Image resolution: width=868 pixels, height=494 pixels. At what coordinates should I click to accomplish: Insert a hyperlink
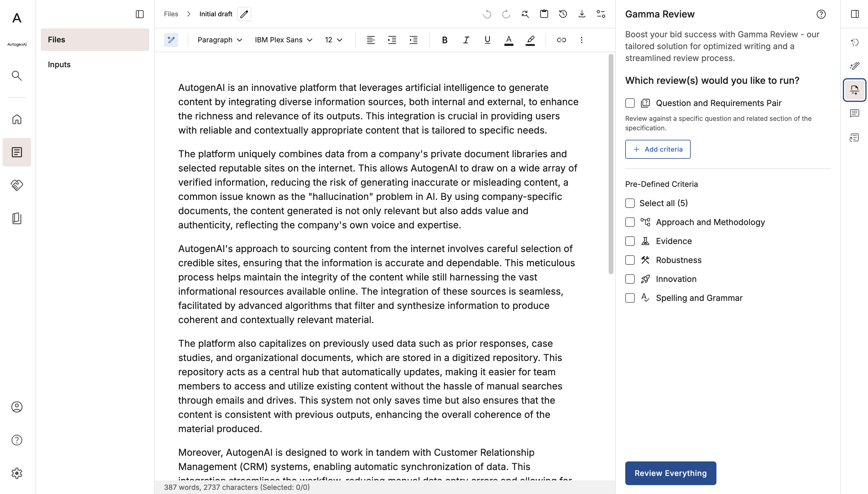click(x=562, y=40)
